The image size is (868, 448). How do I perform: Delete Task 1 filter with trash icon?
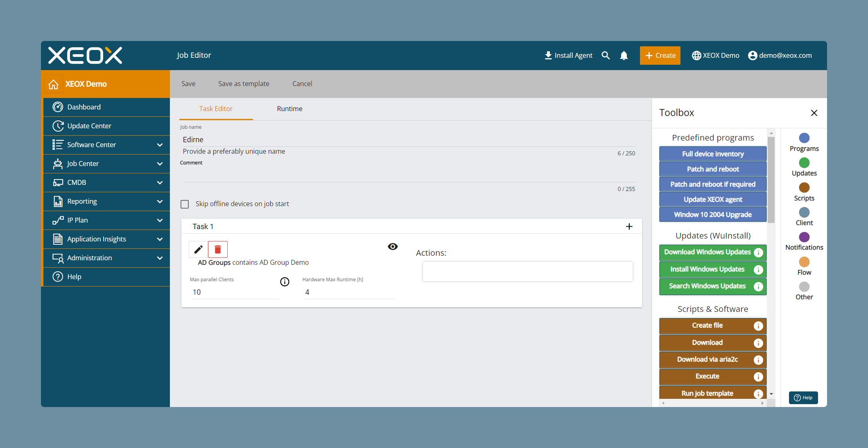click(218, 249)
